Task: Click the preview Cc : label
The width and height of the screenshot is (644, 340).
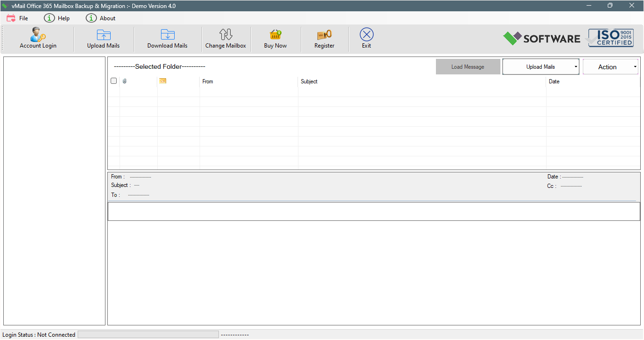Action: [552, 186]
